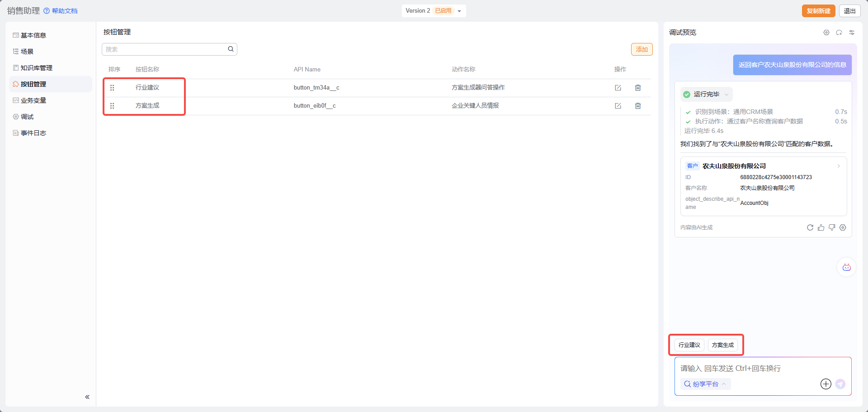The image size is (868, 412).
Task: Click the AccountObj value in customer card
Action: pyautogui.click(x=754, y=203)
